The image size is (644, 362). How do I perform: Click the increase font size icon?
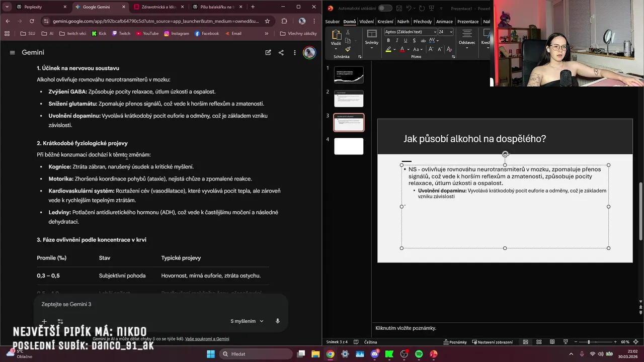point(431,49)
